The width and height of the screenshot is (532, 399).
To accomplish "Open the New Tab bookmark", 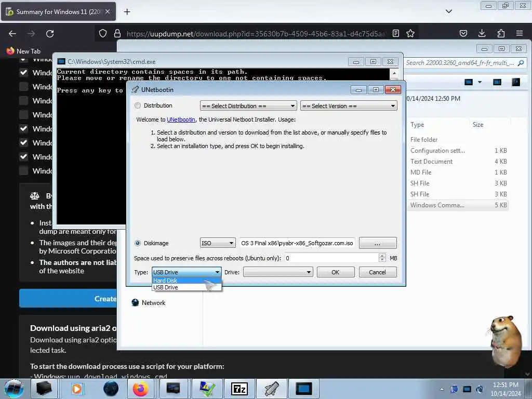I will [x=23, y=51].
